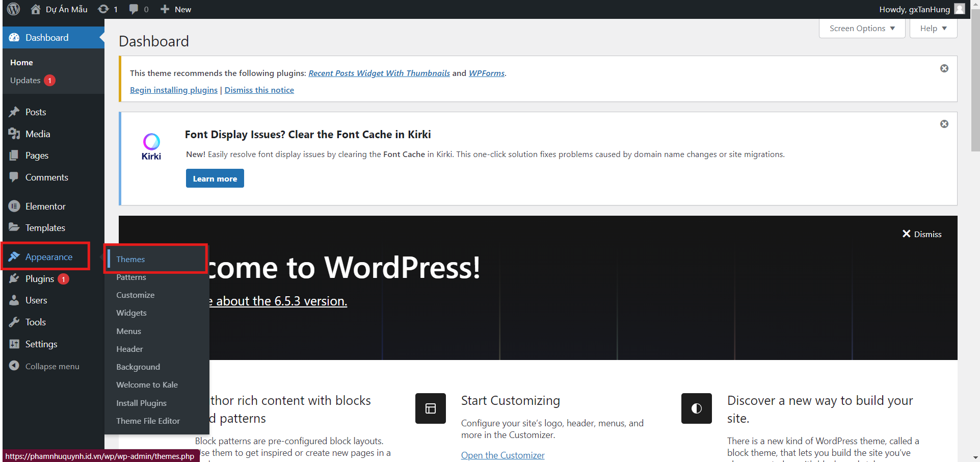
Task: Click the Start Customizing layout icon
Action: point(431,408)
